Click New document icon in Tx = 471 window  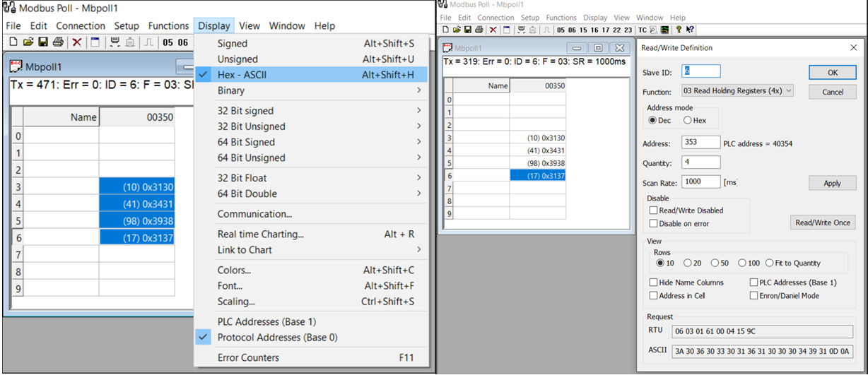pos(13,42)
